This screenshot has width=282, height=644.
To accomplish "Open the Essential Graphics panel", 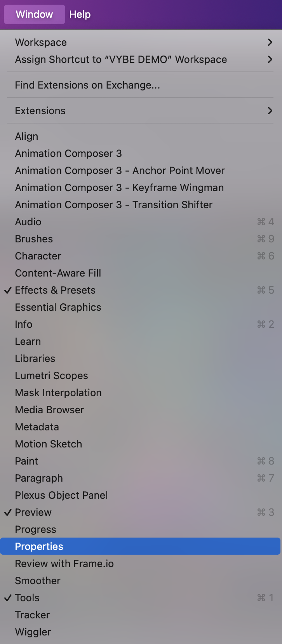I will pyautogui.click(x=140, y=307).
